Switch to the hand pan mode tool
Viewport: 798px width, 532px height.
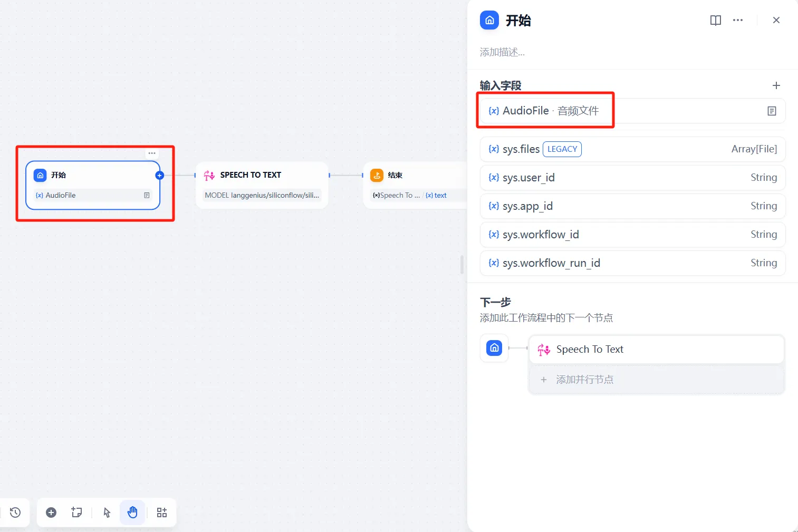[132, 512]
